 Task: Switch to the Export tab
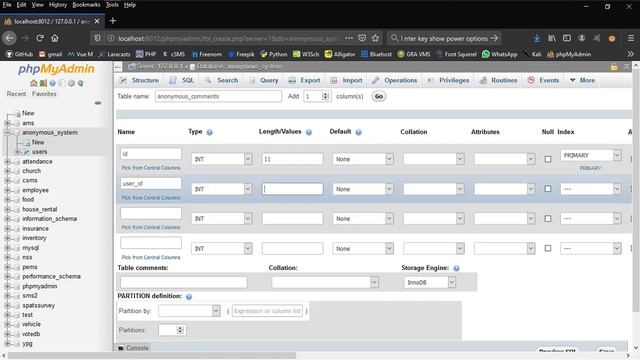point(304,80)
